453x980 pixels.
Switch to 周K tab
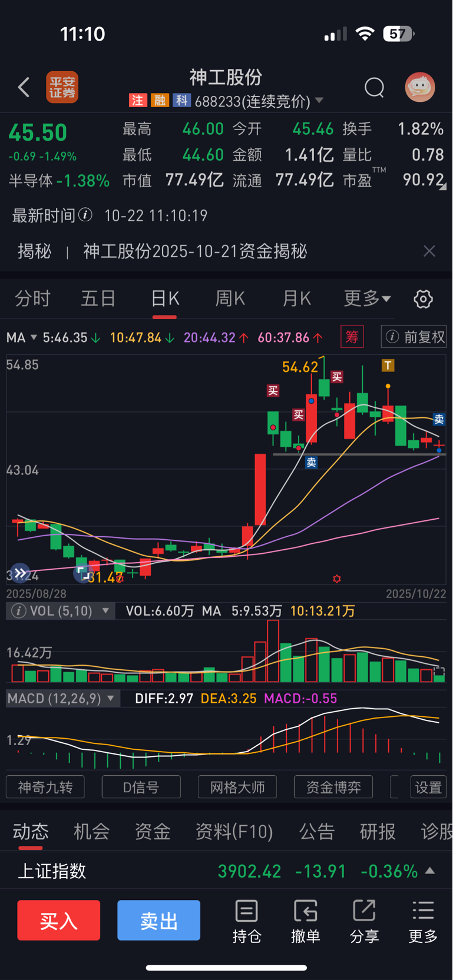pos(230,298)
